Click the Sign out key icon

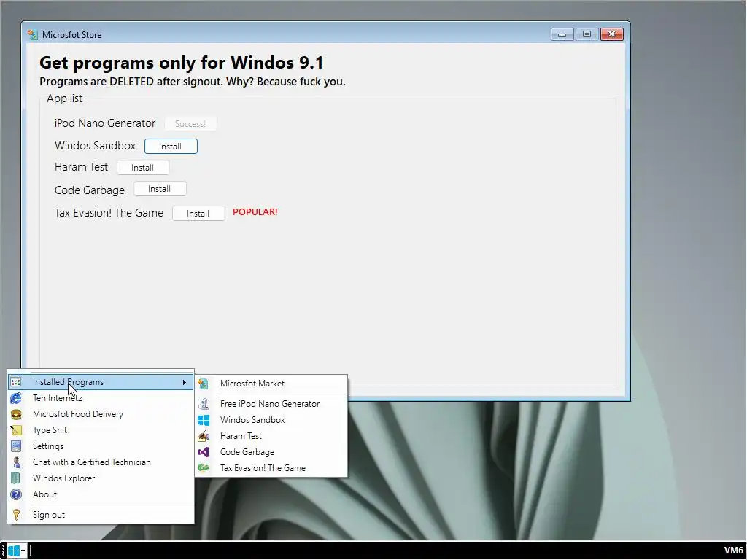click(16, 515)
